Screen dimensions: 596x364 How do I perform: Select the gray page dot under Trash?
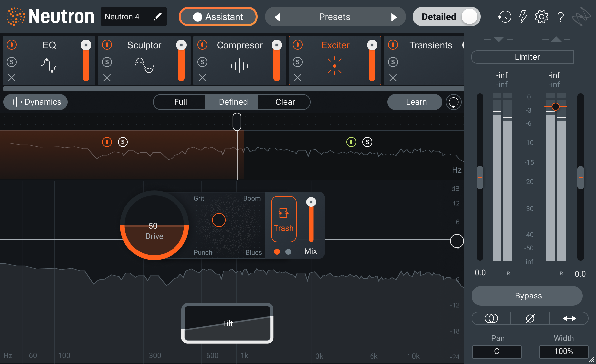click(288, 252)
